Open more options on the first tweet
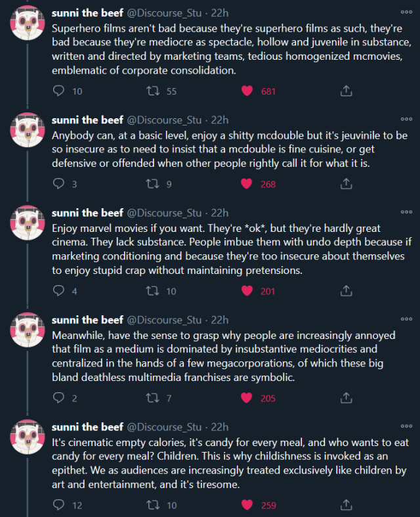Screen dimensions: 420x517 point(406,12)
